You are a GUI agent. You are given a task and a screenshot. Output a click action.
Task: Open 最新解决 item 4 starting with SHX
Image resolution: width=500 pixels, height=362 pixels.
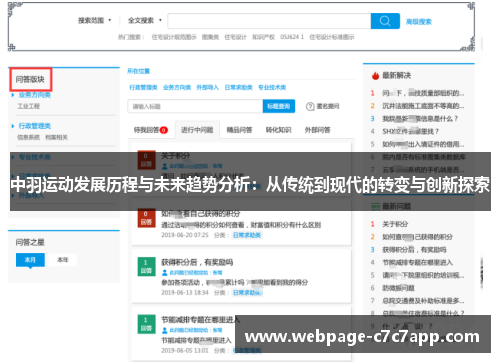click(x=410, y=131)
